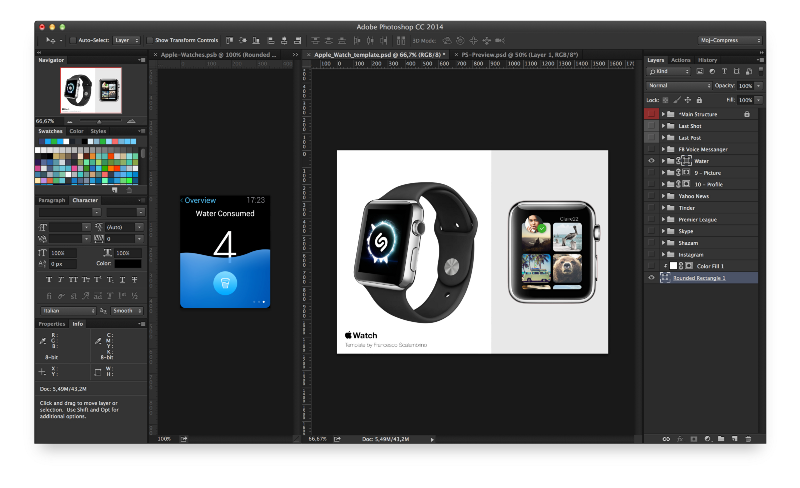Open the Auto-Select Layer dropdown

[x=127, y=40]
